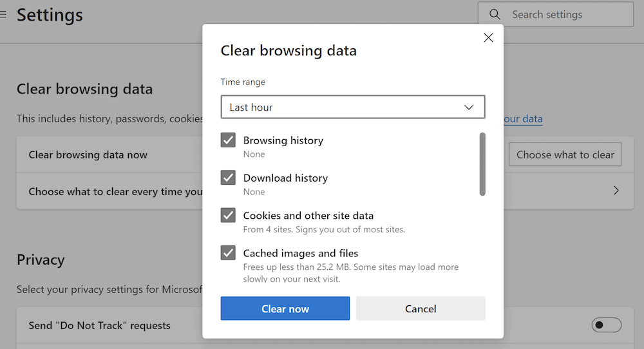Toggle Cookies and other site data checkbox

(228, 215)
